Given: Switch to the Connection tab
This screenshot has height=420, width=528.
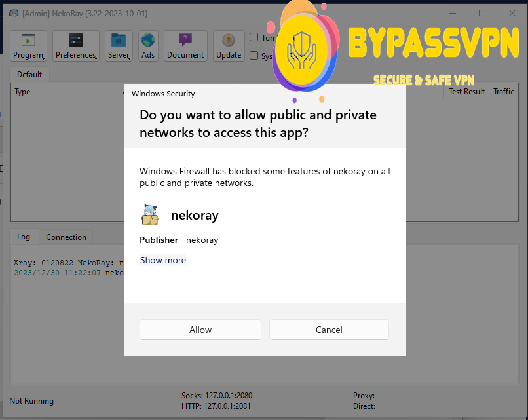Looking at the screenshot, I should pyautogui.click(x=66, y=237).
